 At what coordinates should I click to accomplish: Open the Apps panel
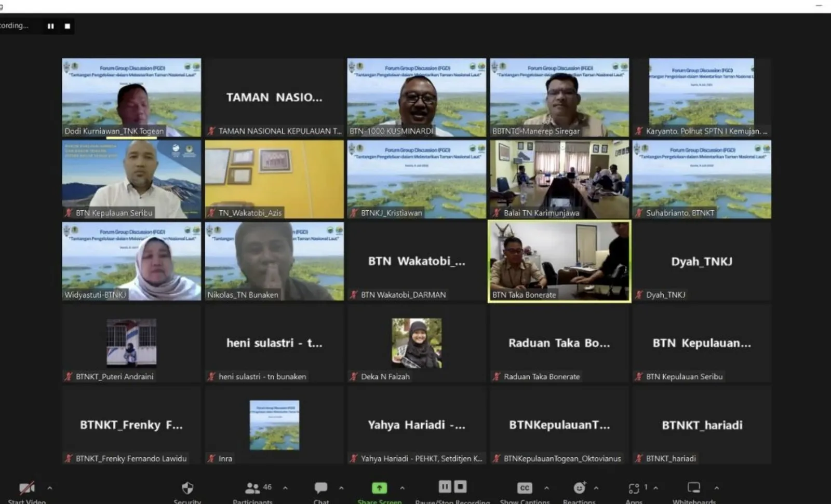point(634,488)
